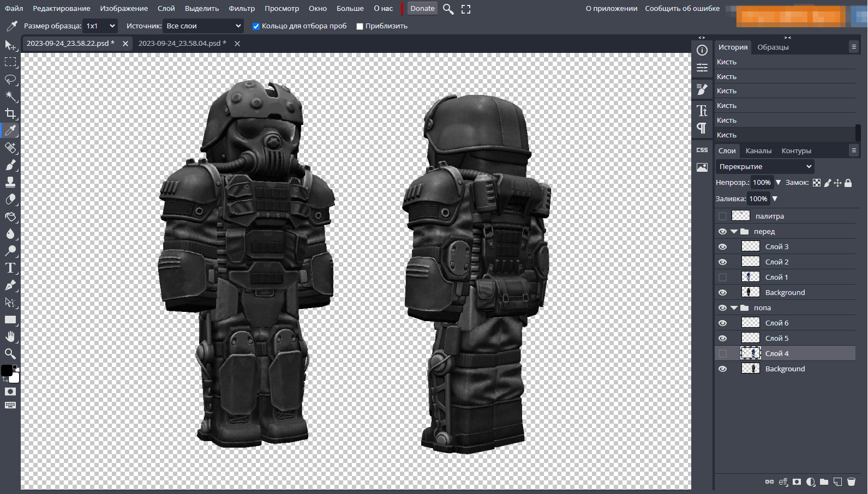Open 'Источник' Все слои dropdown
Image resolution: width=868 pixels, height=494 pixels.
click(203, 26)
